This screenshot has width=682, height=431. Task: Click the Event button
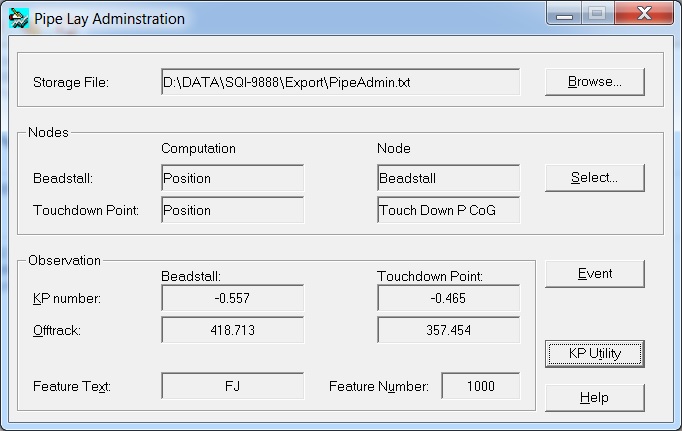[x=594, y=274]
